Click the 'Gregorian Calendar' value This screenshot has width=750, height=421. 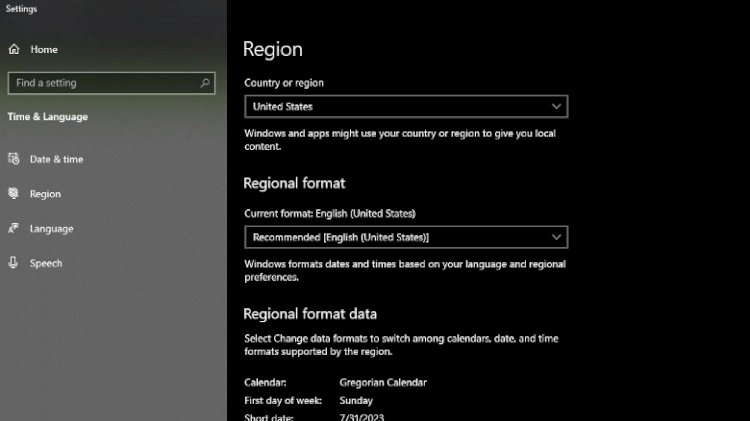[x=383, y=382]
